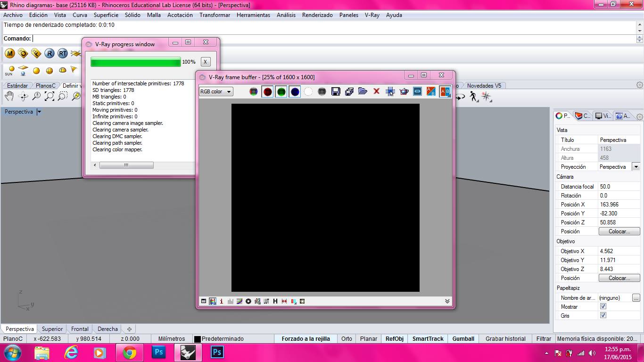Viewport: 644px width, 362px height.
Task: Click the H history icon in frame buffer
Action: tap(275, 301)
